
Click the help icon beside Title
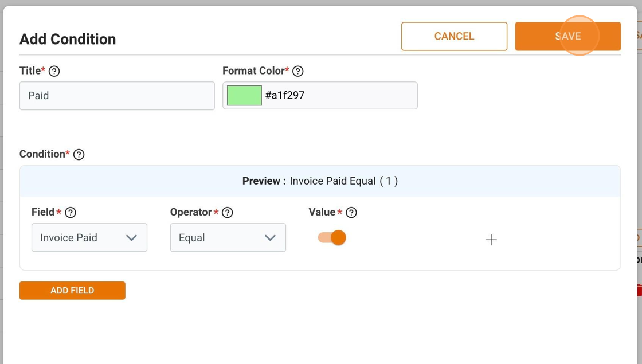[x=54, y=71]
